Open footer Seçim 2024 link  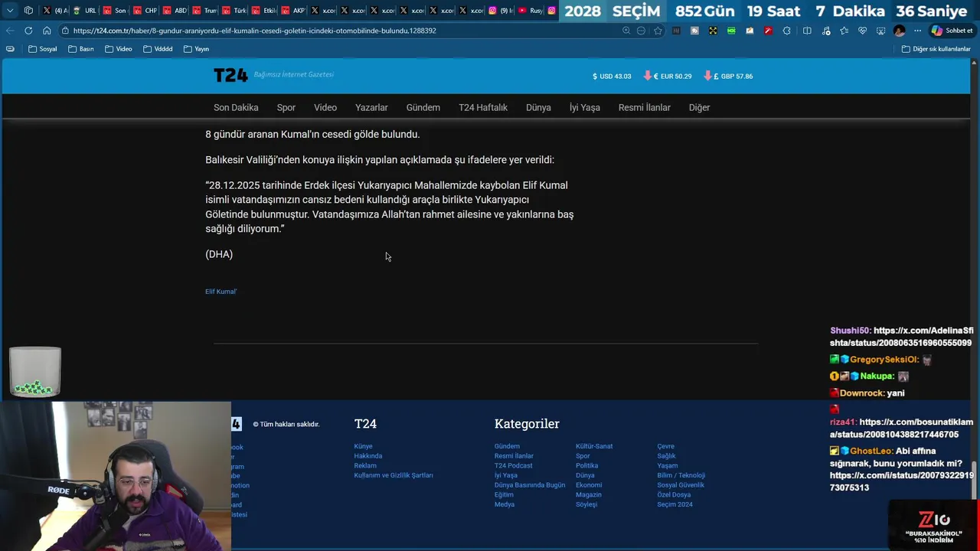tap(675, 504)
